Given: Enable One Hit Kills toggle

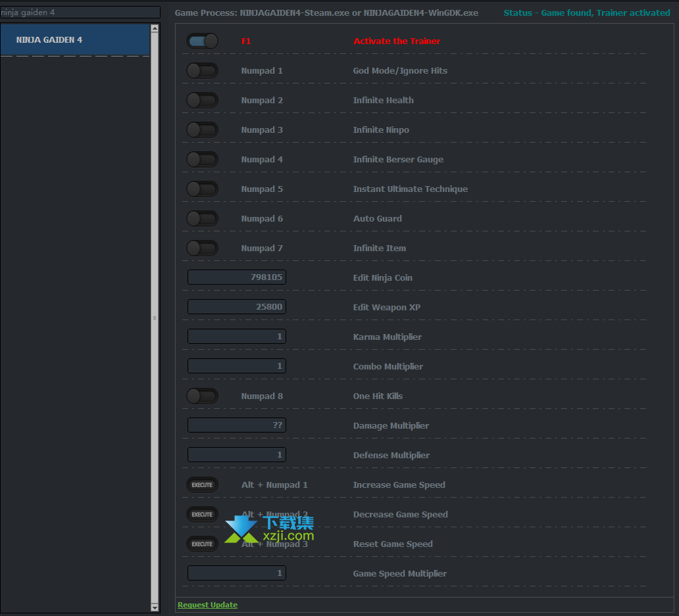Looking at the screenshot, I should 202,396.
